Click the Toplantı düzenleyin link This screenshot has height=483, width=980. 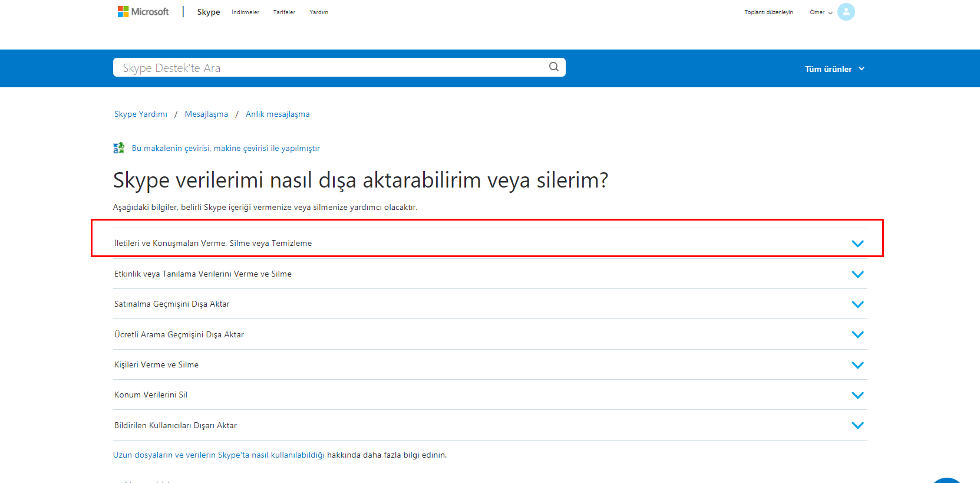[768, 12]
